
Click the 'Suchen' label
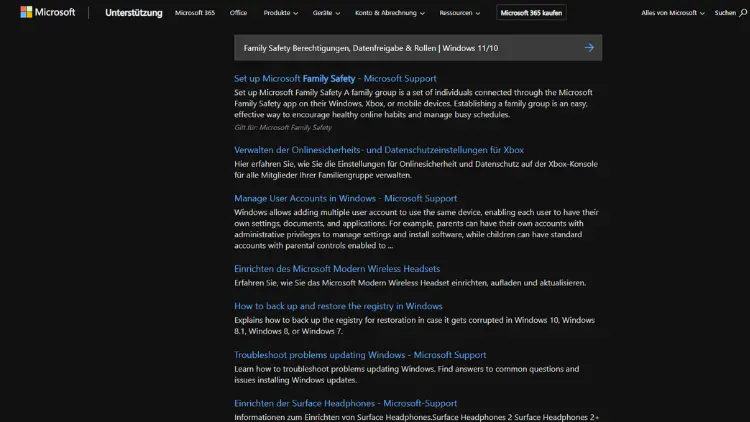(725, 13)
